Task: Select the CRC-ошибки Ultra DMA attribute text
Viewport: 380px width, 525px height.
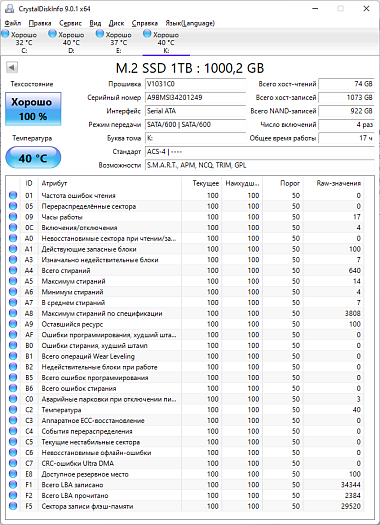Action: pyautogui.click(x=77, y=463)
